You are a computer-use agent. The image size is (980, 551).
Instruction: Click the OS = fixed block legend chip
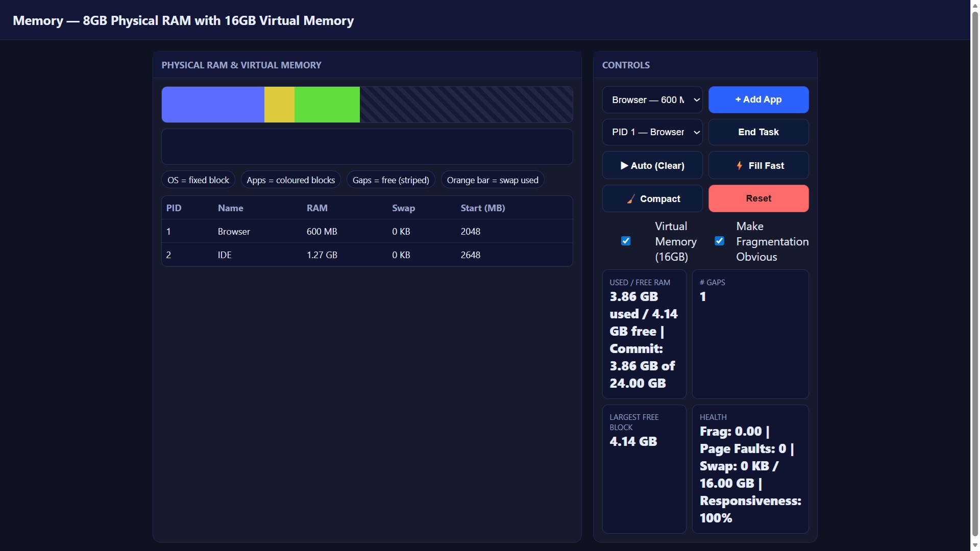click(198, 180)
